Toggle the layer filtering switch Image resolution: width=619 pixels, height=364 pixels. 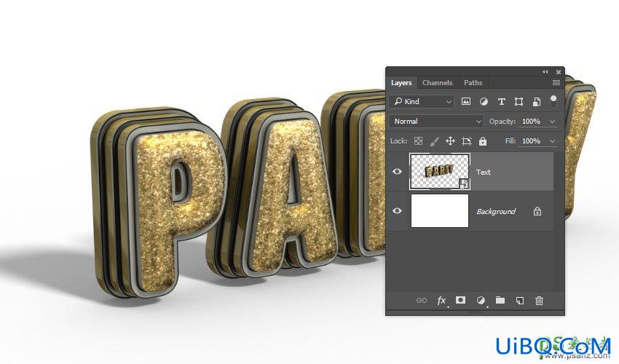pos(553,101)
